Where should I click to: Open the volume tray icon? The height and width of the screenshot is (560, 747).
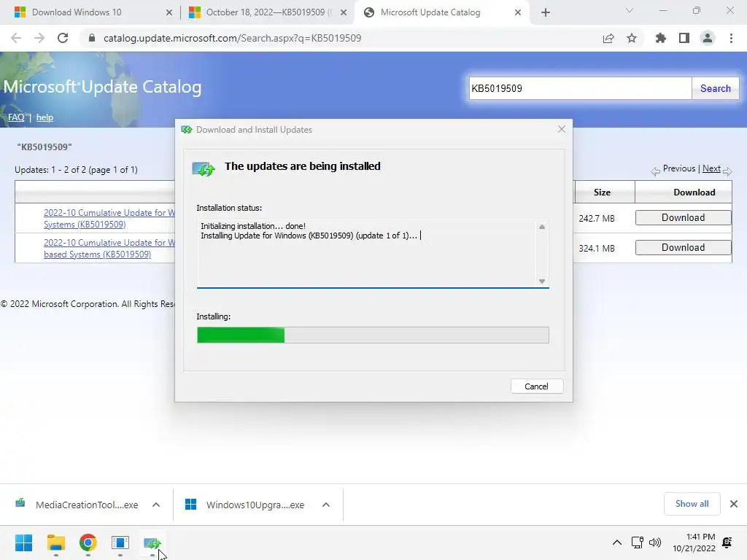pos(655,542)
